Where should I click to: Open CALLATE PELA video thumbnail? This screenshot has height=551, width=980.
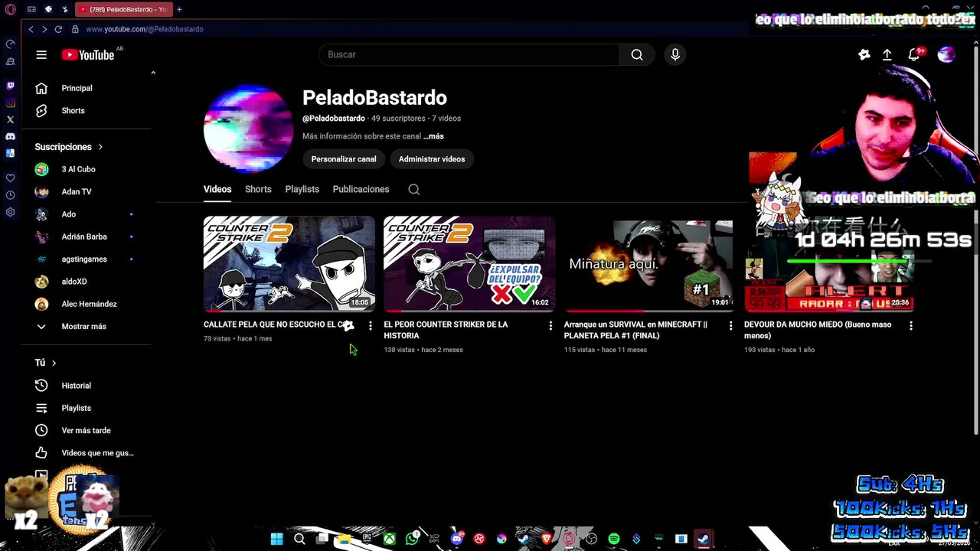tap(289, 263)
